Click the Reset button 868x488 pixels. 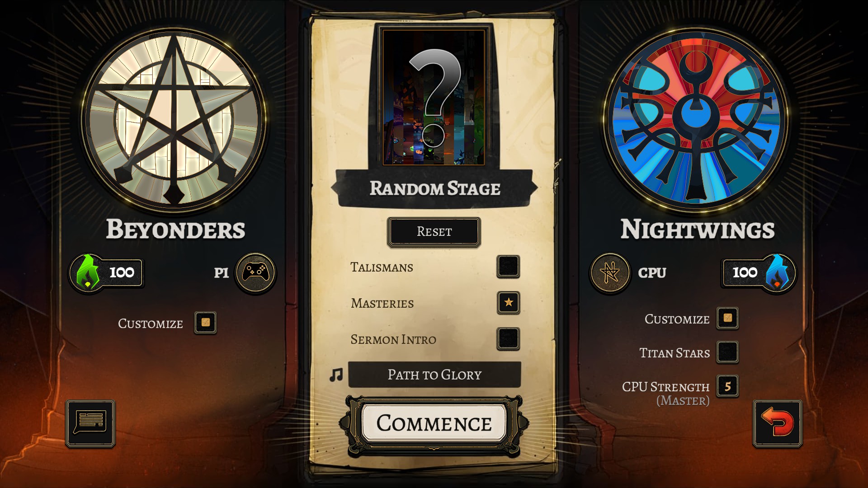click(434, 232)
